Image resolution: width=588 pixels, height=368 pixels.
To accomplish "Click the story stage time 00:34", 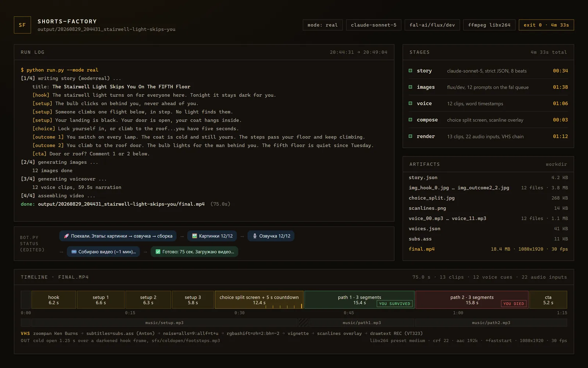I will coord(560,71).
